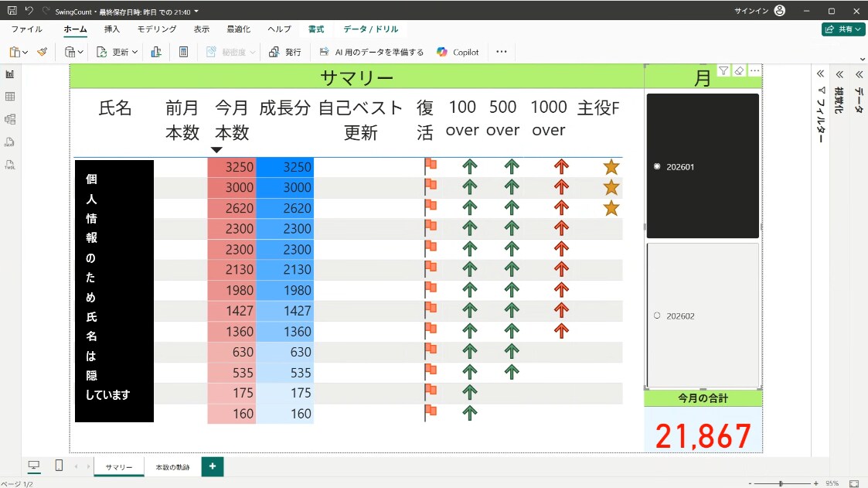Screen dimensions: 868x488
Task: Click AI 用のデータを準備する button
Action: click(372, 52)
